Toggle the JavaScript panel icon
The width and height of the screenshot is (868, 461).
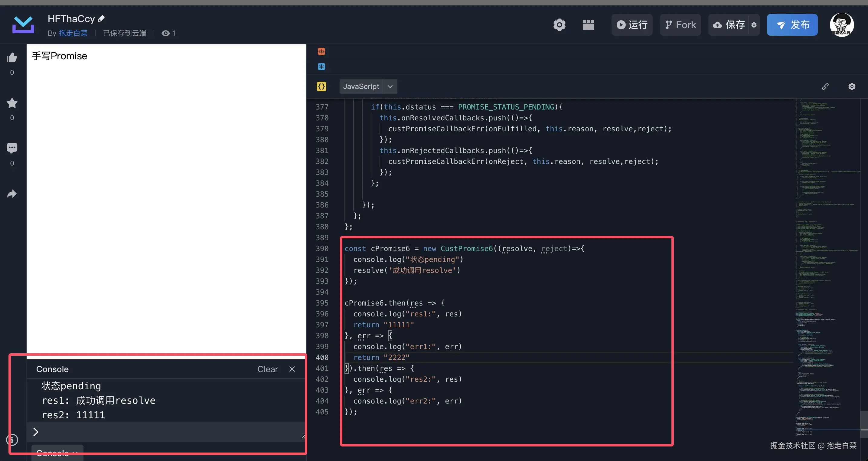(321, 87)
